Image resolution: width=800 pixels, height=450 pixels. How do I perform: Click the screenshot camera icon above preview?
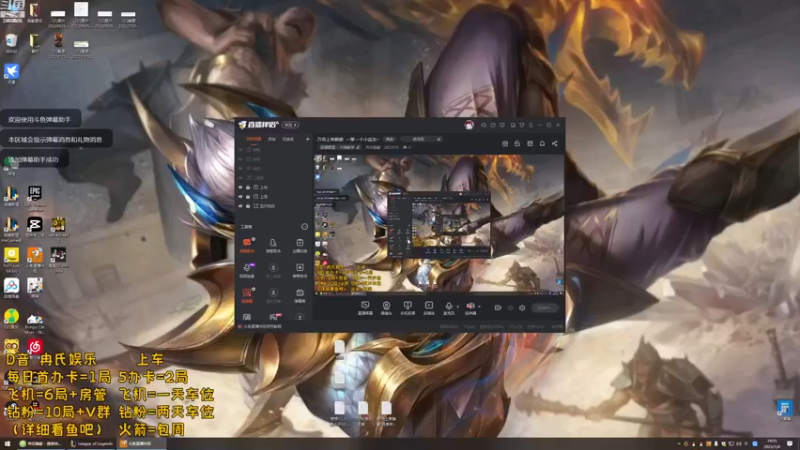point(505,143)
